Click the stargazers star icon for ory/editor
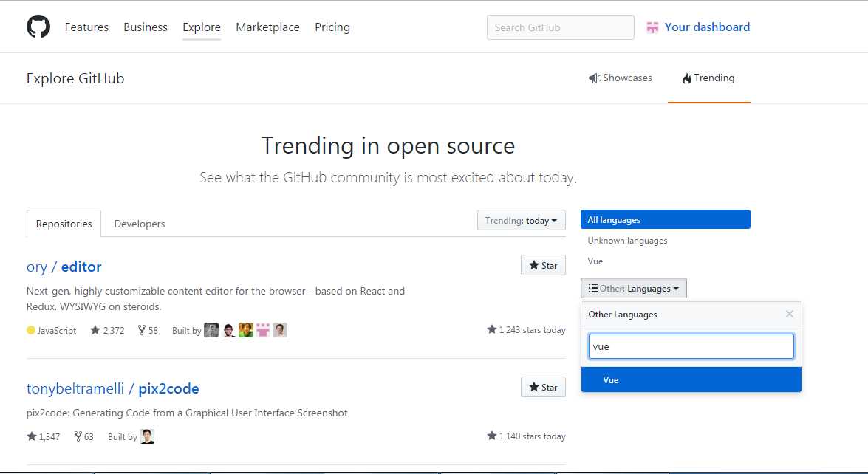 95,330
